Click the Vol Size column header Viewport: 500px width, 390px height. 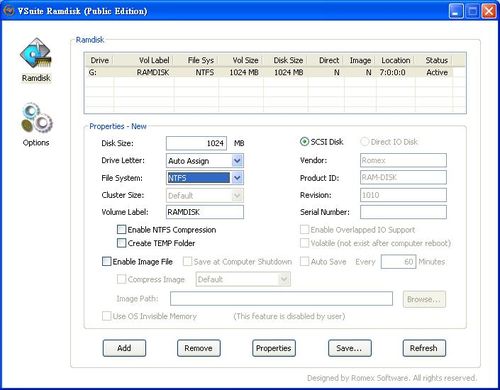click(x=241, y=60)
